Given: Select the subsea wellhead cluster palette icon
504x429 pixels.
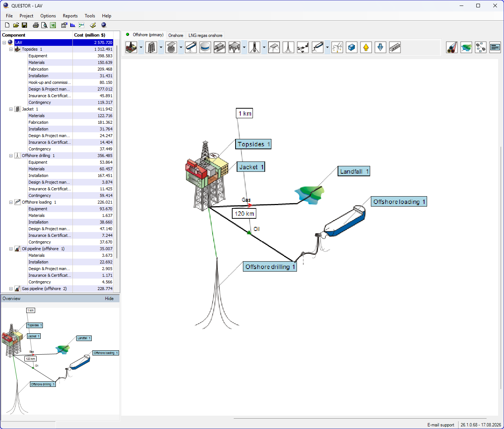Looking at the screenshot, I should pyautogui.click(x=303, y=47).
